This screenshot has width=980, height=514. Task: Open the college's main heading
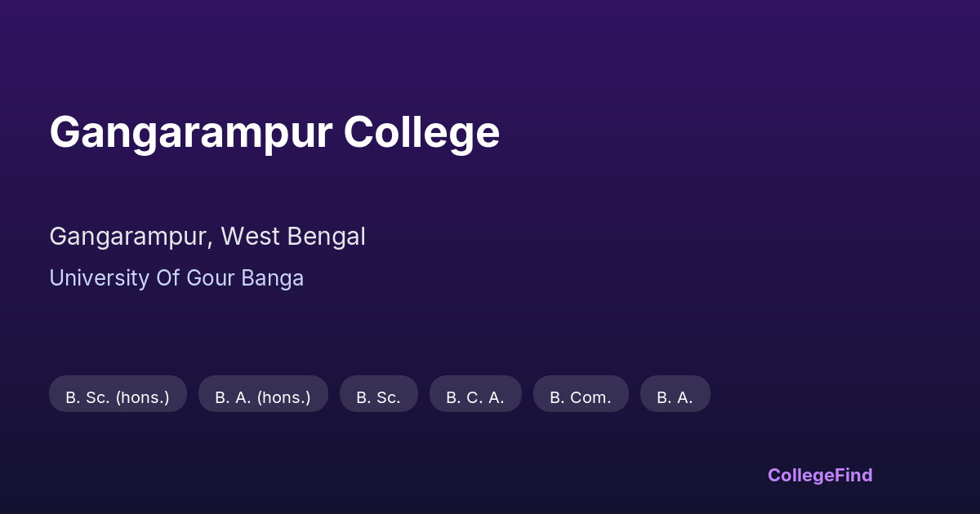(x=274, y=132)
